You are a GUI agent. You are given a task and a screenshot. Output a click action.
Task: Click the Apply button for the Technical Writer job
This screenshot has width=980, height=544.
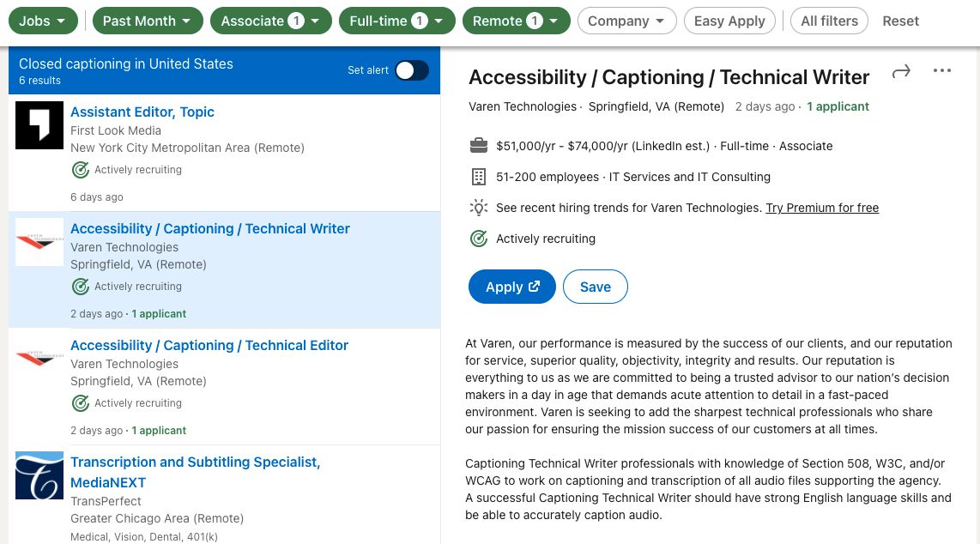point(512,287)
